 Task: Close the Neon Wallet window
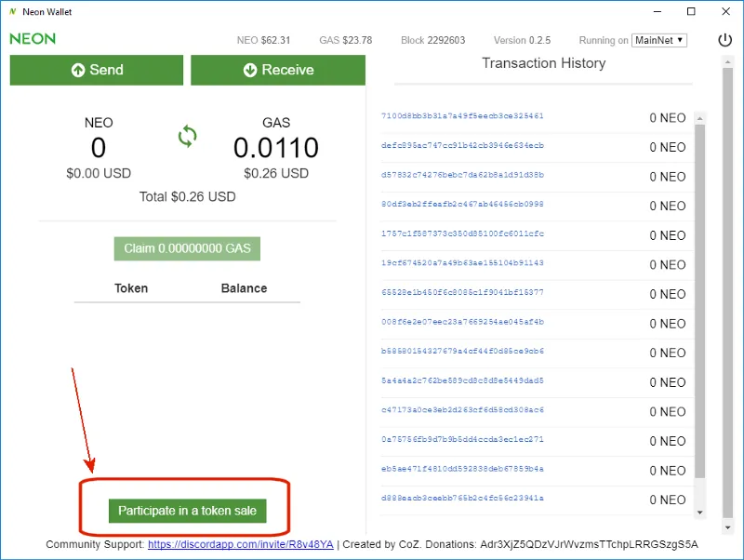(726, 11)
